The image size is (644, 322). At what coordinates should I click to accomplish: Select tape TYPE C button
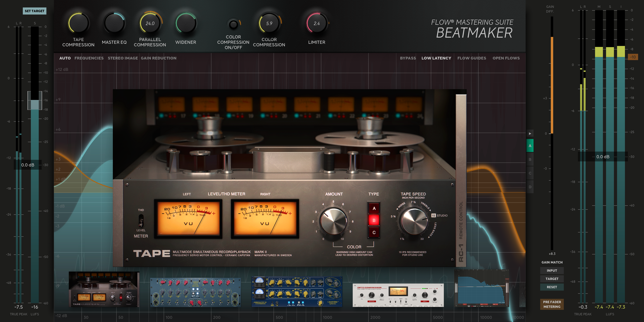point(374,232)
